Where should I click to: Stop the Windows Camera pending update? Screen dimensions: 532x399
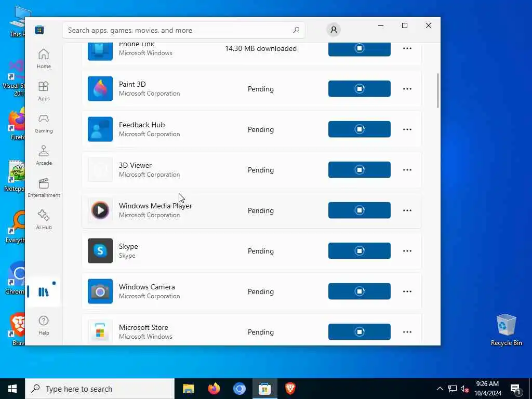pos(360,291)
